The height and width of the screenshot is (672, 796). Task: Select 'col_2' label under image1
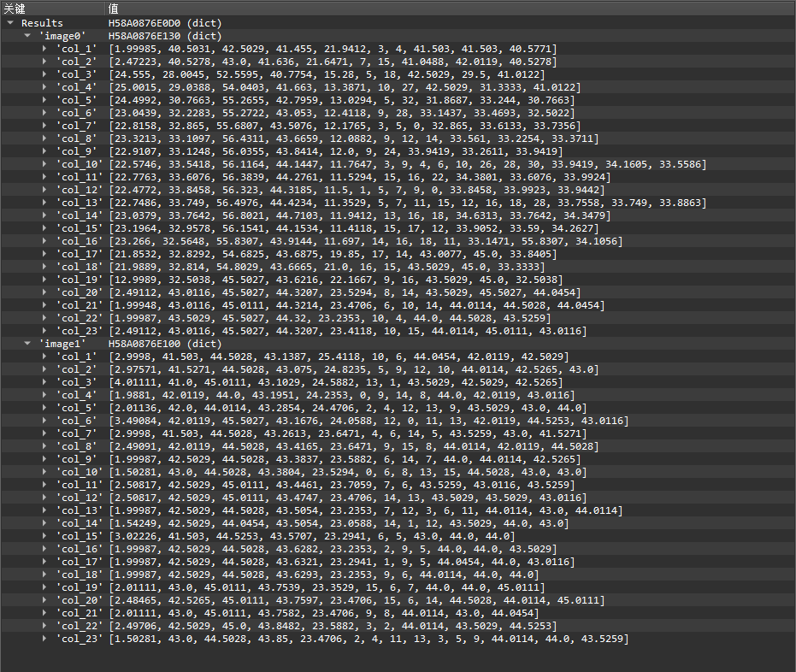76,369
